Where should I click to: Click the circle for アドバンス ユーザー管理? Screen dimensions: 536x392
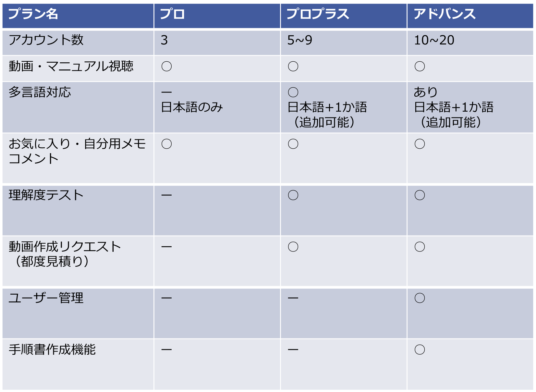pos(420,298)
